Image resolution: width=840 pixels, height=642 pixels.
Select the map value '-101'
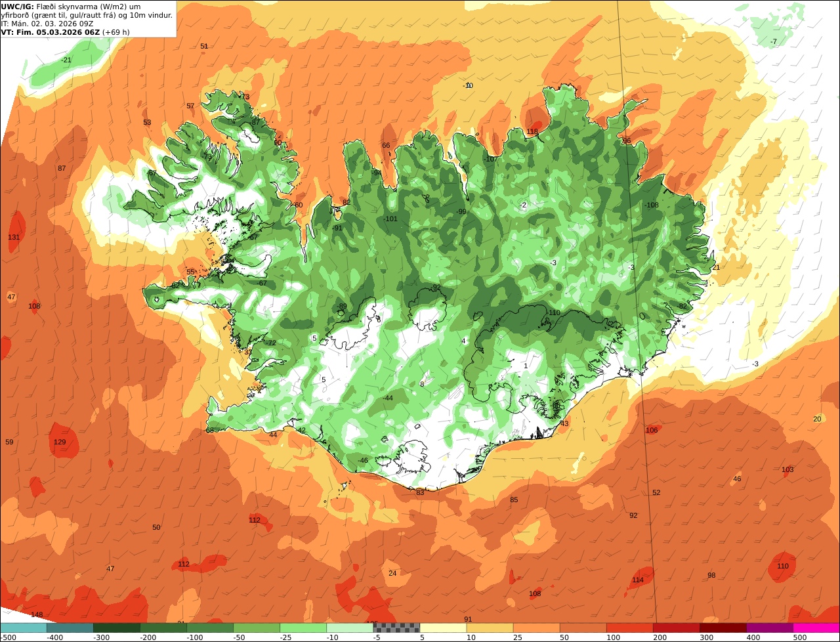(390, 219)
